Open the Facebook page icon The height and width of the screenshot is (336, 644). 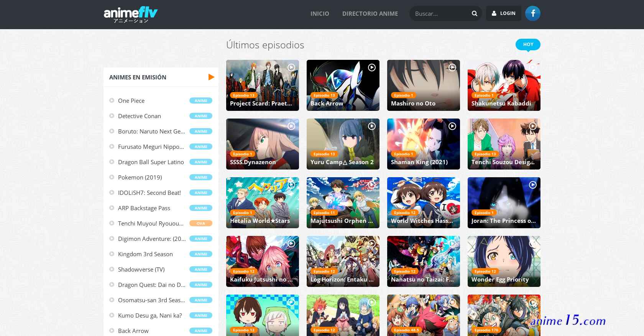(x=533, y=13)
